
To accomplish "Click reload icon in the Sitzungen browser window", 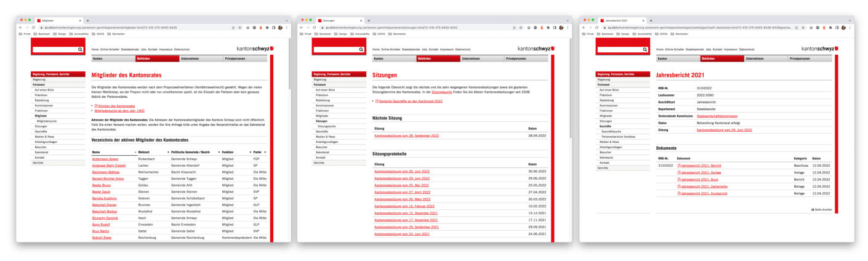I will 314,28.
